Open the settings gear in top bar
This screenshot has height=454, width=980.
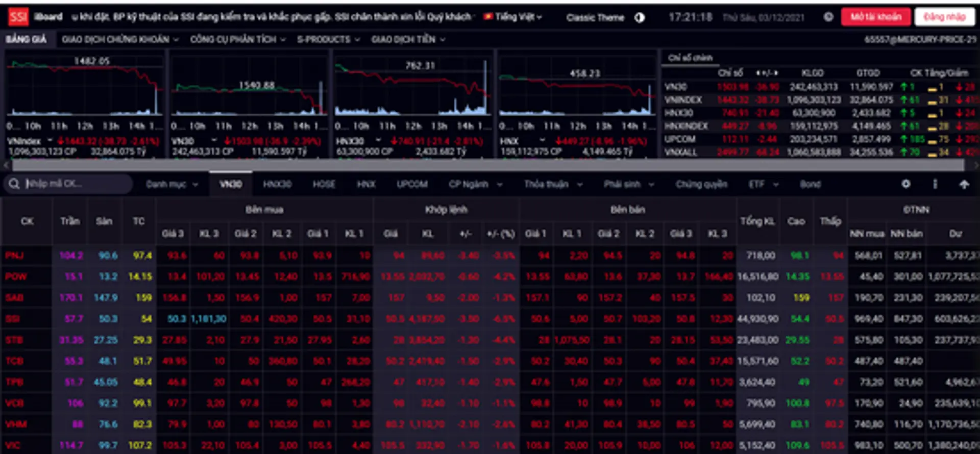pos(828,17)
